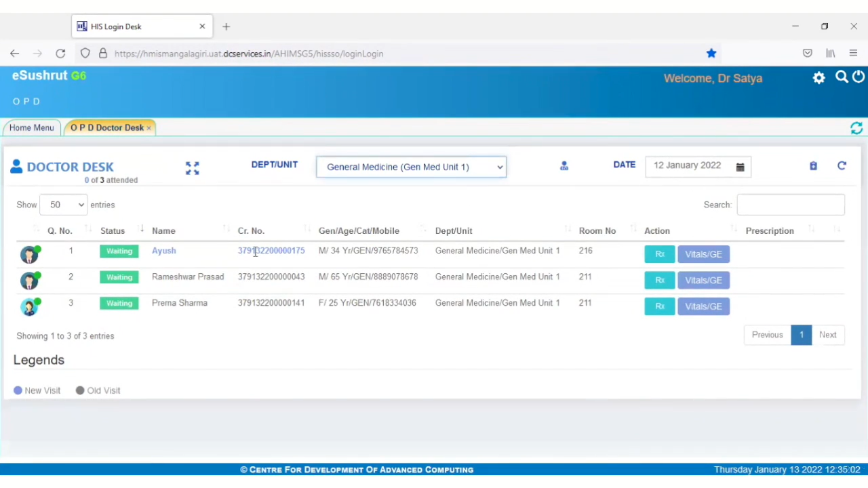Open the calendar icon in date field
Screen dimensions: 868x488
click(x=741, y=167)
